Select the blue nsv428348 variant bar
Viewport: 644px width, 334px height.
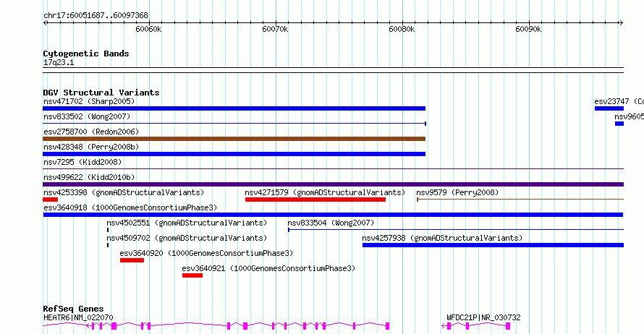click(x=234, y=154)
